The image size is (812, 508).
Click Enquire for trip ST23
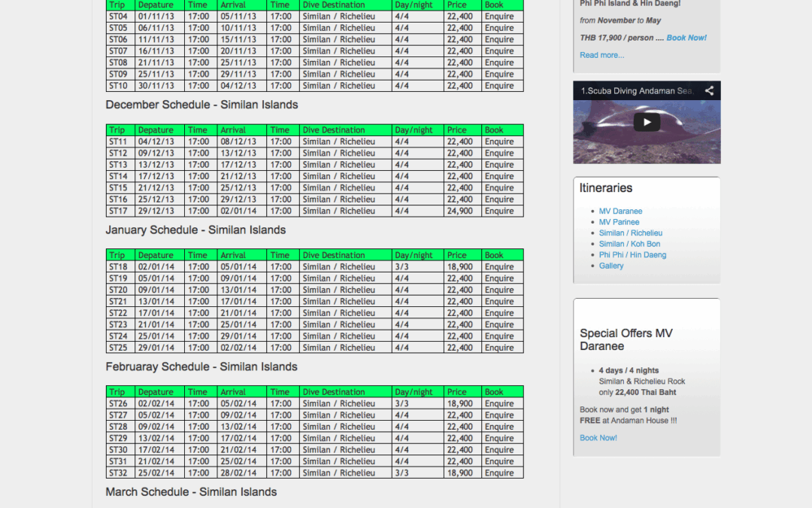499,324
